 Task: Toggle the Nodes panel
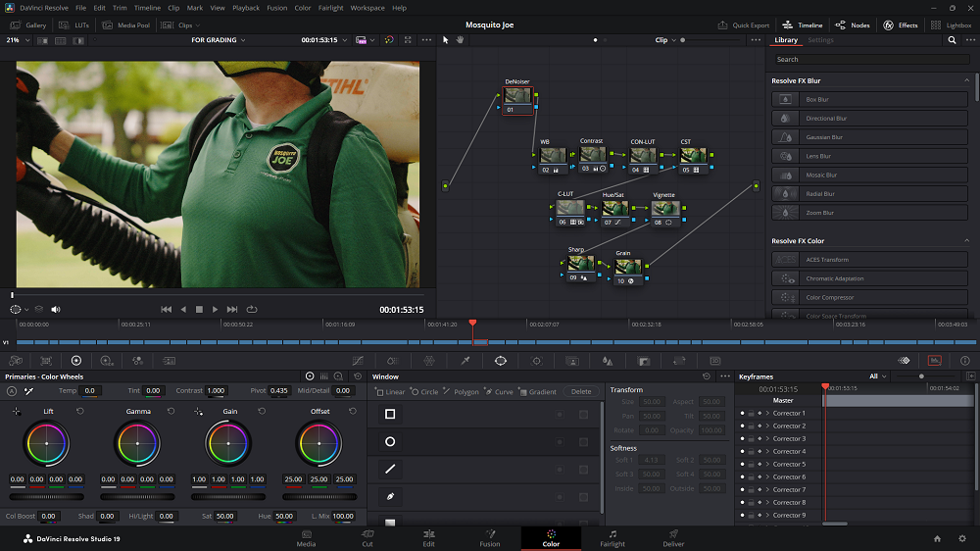853,25
